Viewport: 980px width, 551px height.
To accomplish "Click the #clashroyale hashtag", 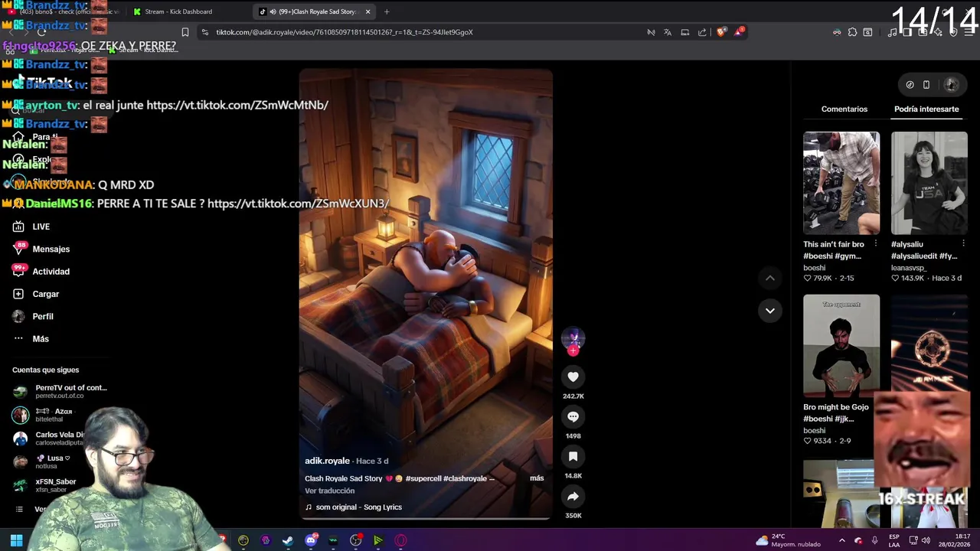I will [465, 478].
